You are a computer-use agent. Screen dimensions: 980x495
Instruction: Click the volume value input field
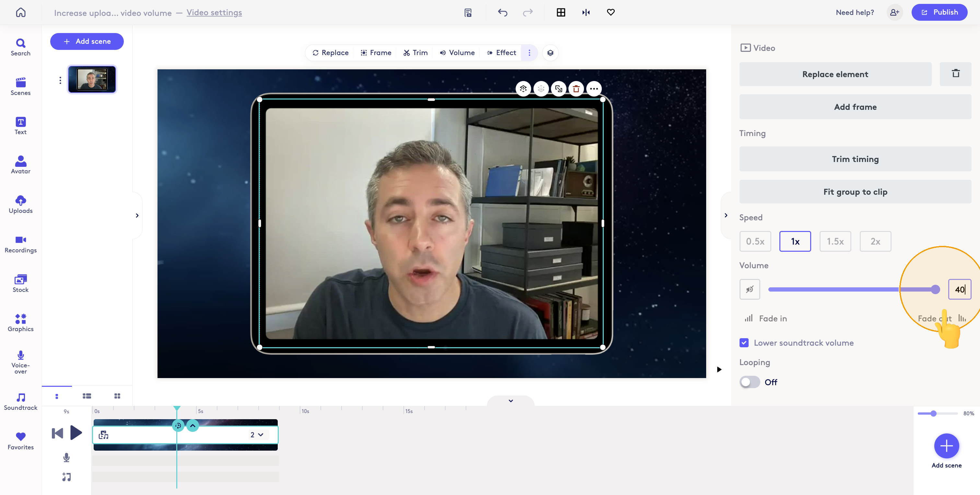tap(960, 289)
